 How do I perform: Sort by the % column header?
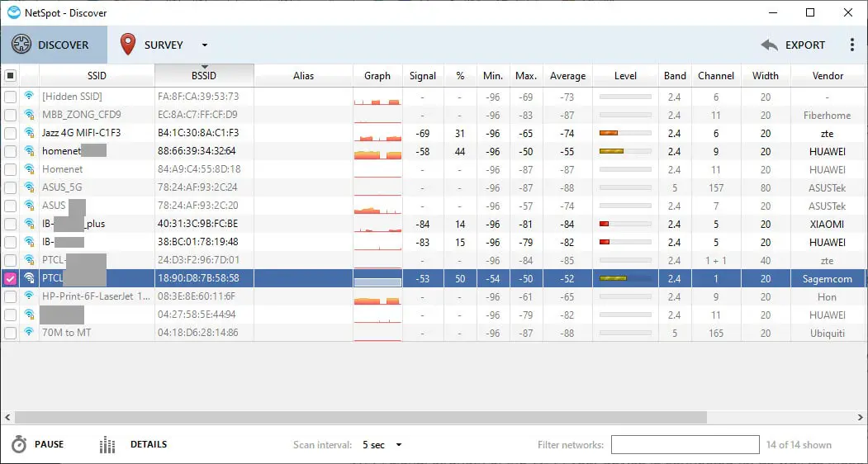tap(460, 76)
